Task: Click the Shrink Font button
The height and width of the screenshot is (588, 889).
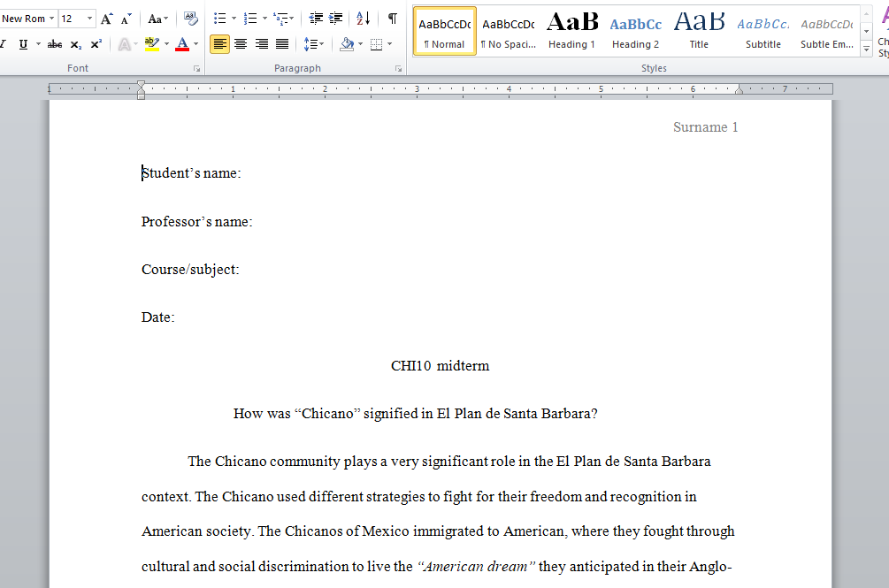Action: tap(126, 19)
